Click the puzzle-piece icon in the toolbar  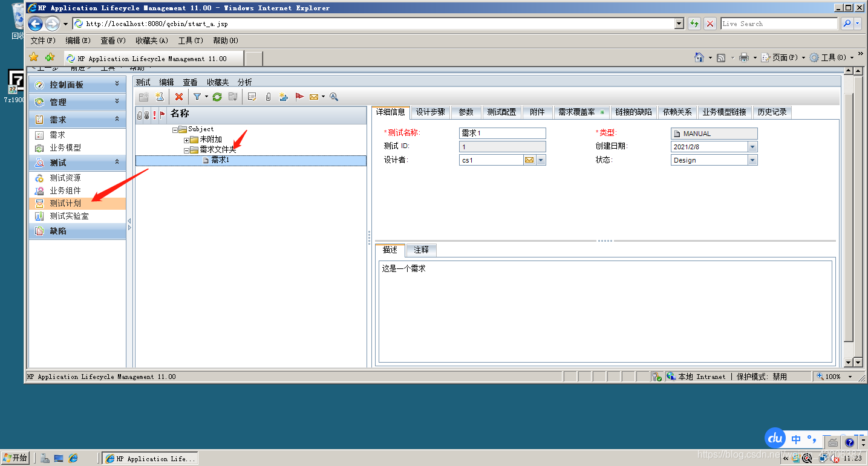(283, 97)
